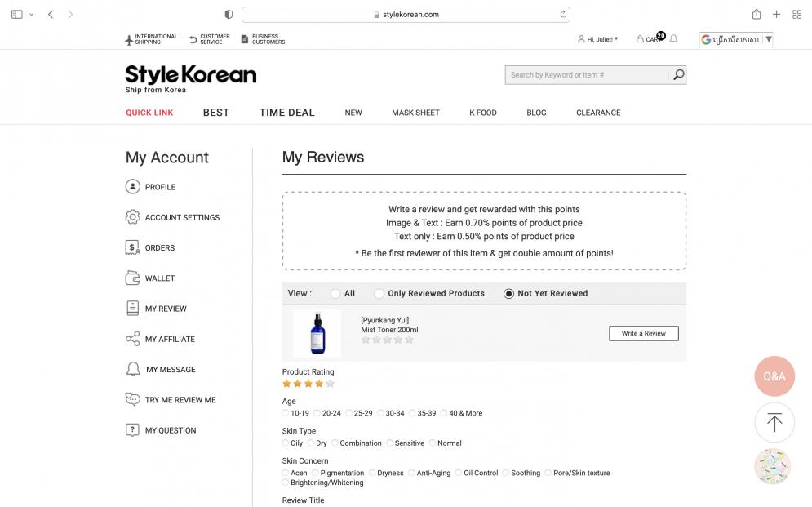Open the QUICK LINK menu

coord(149,113)
